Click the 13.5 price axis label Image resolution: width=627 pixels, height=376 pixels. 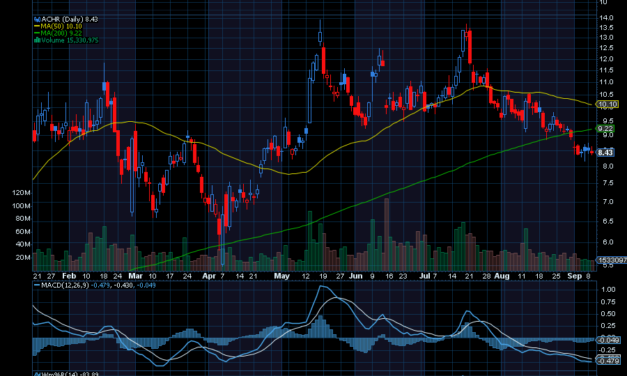606,28
